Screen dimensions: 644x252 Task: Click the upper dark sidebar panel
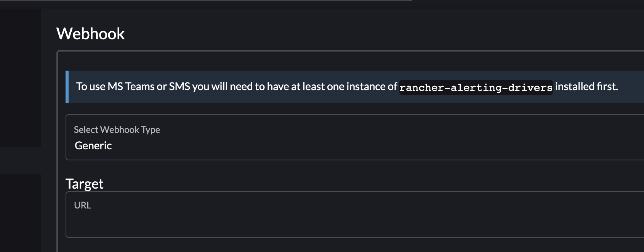[x=21, y=76]
